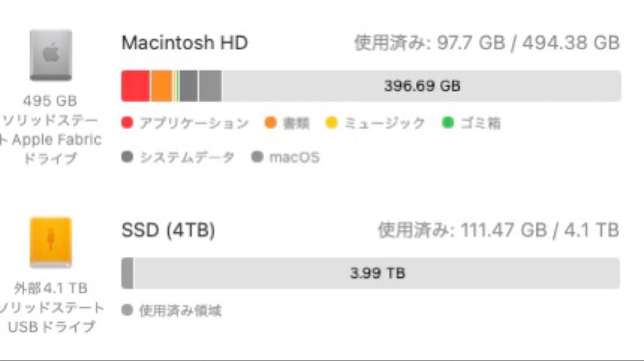Select the gray システムデータ legend dot
The height and width of the screenshot is (361, 644).
tap(128, 157)
